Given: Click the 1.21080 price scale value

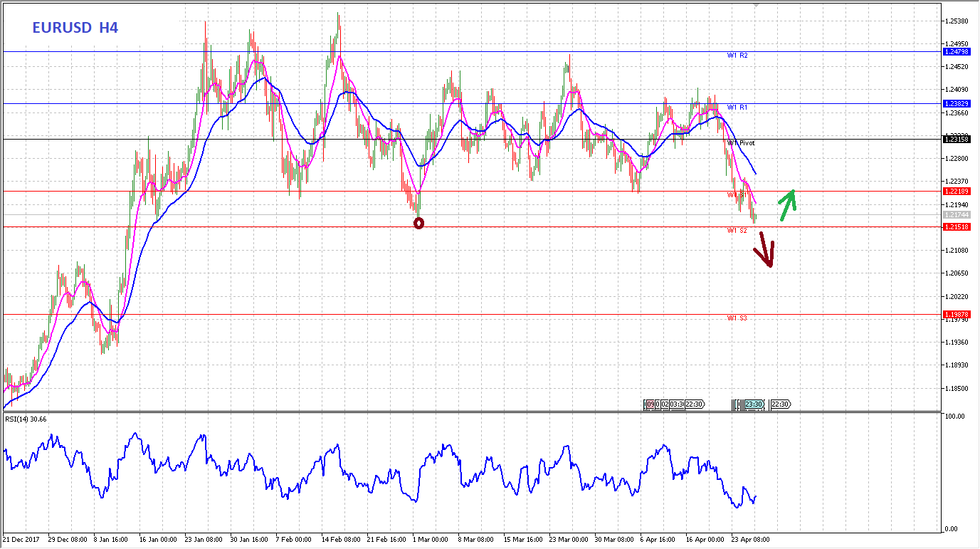Looking at the screenshot, I should click(957, 251).
